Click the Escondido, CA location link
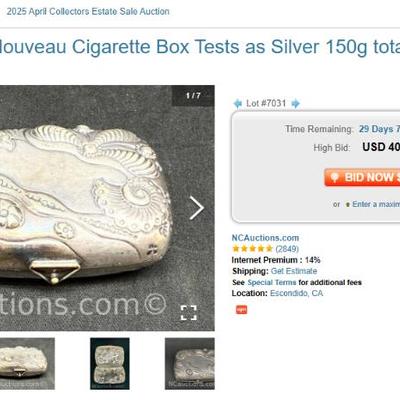Screen dimensions: 400x400 pos(296,293)
